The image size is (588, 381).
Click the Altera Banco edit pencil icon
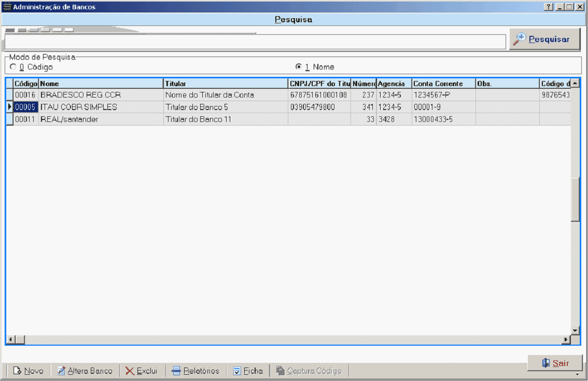(x=61, y=371)
